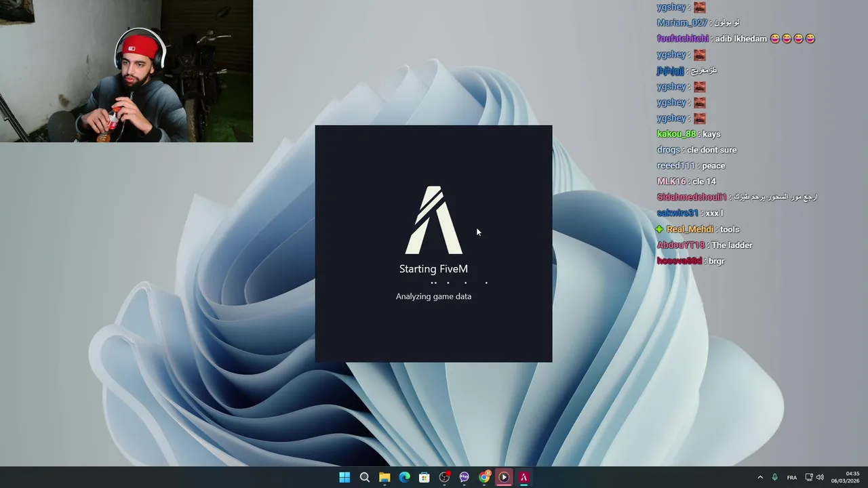Viewport: 868px width, 488px height.
Task: Launch Microsoft Edge from taskbar
Action: [x=404, y=477]
